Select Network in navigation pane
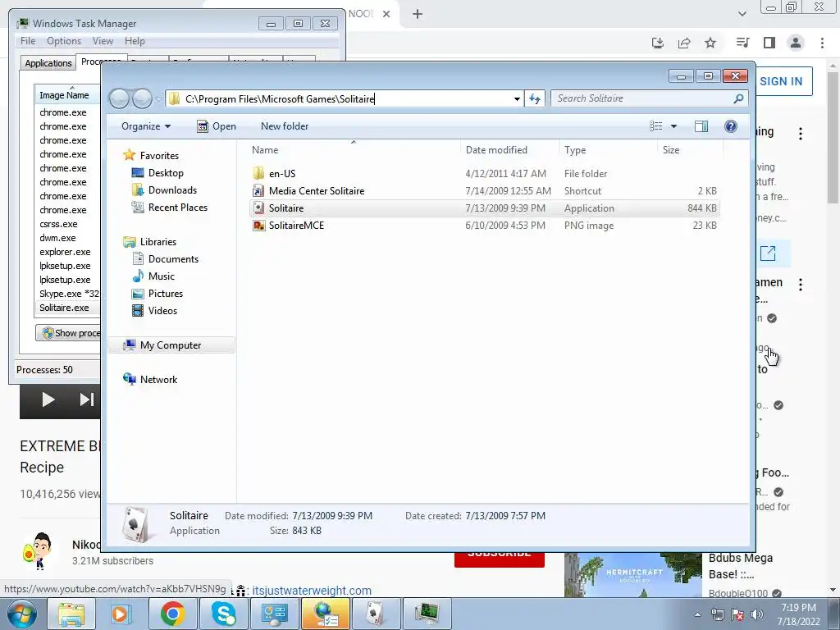Screen dimensions: 840x630 coord(158,379)
